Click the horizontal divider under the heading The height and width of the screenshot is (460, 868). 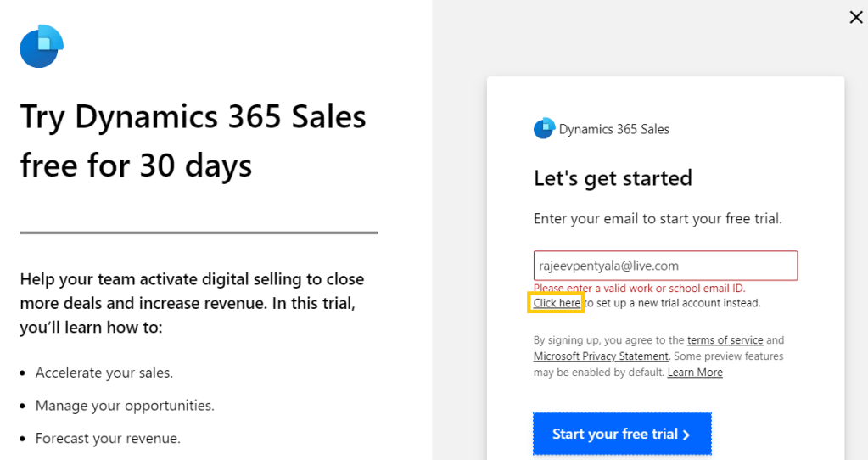(199, 232)
